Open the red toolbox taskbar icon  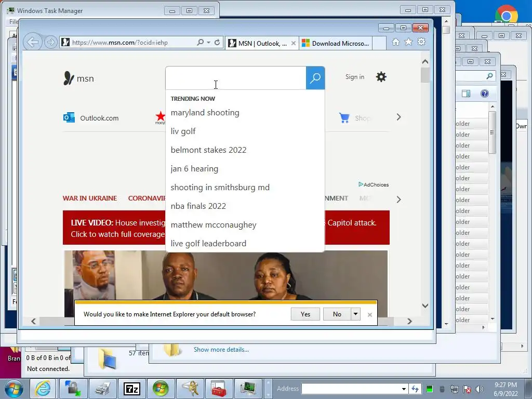tap(219, 389)
